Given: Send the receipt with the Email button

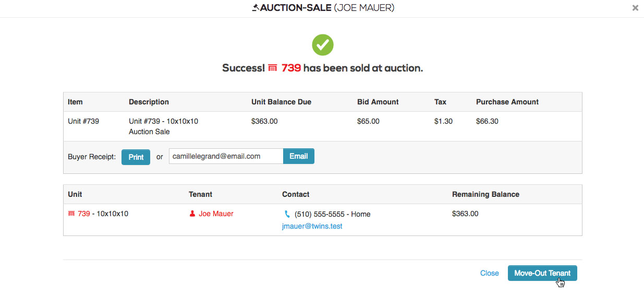Looking at the screenshot, I should (x=299, y=156).
